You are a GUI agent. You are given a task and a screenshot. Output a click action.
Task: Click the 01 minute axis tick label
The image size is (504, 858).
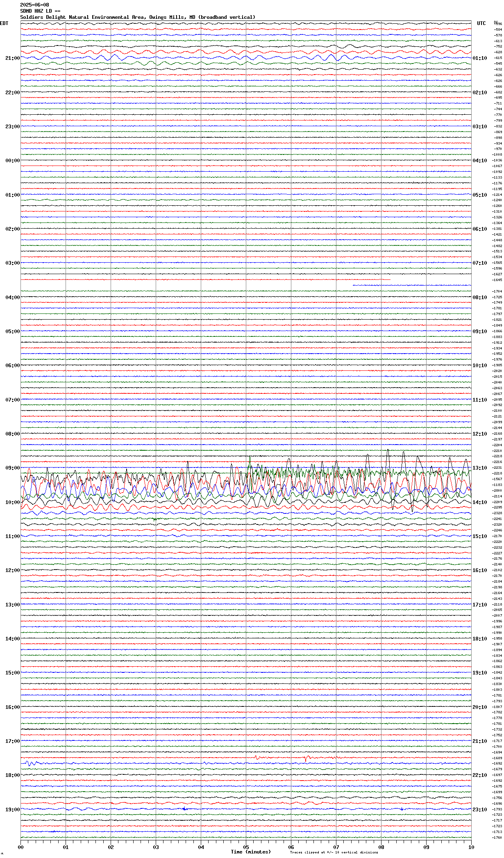pos(66,847)
